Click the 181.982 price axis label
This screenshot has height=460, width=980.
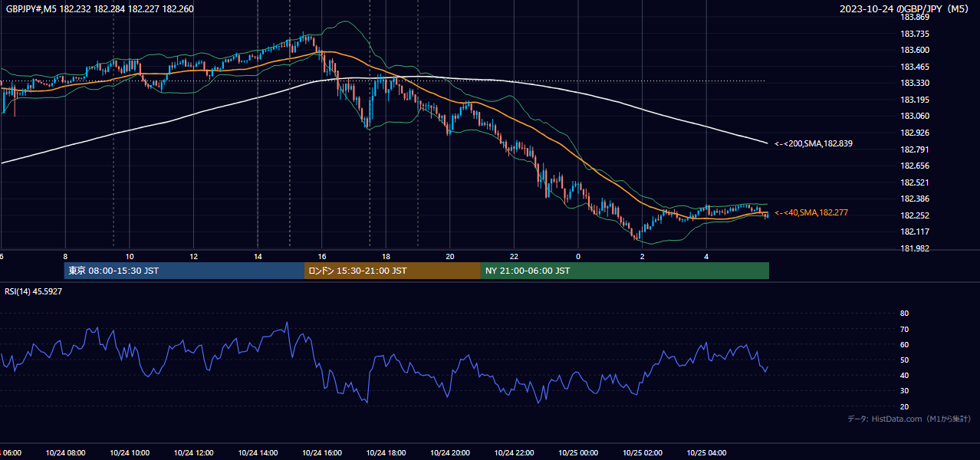tap(914, 248)
